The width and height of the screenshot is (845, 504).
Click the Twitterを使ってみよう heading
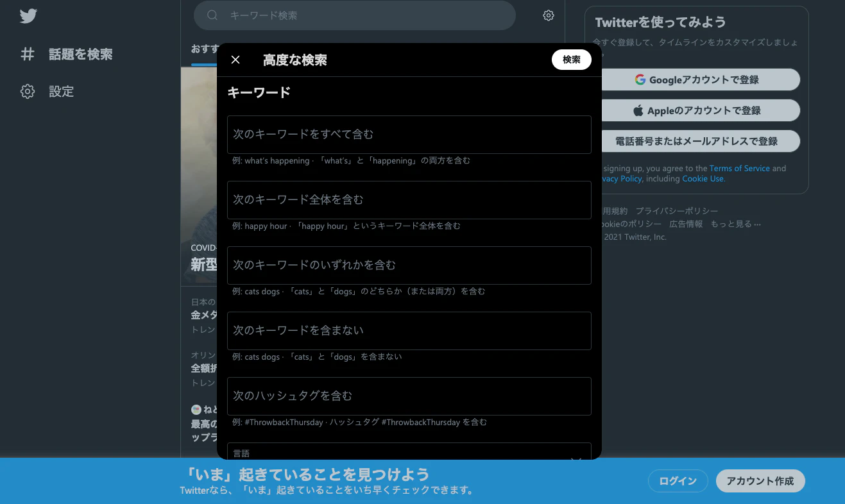[x=661, y=22]
